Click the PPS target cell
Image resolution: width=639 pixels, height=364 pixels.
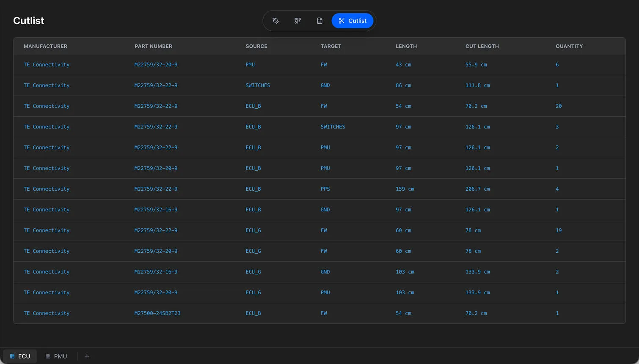click(x=325, y=189)
